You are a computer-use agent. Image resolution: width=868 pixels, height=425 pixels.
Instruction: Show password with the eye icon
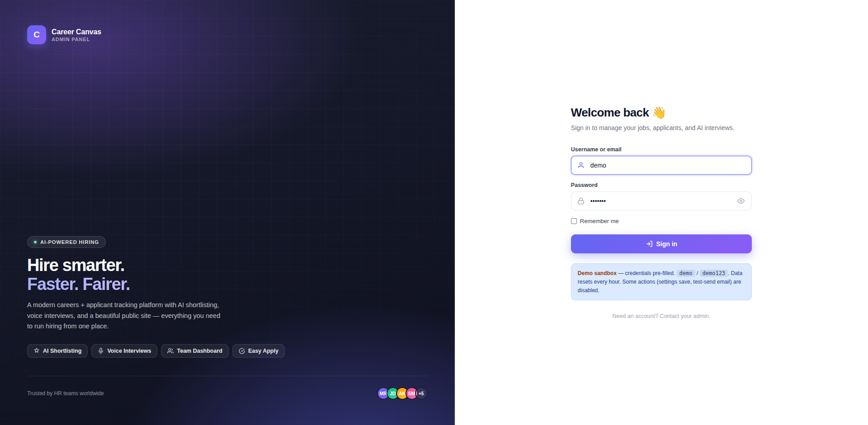click(x=741, y=201)
